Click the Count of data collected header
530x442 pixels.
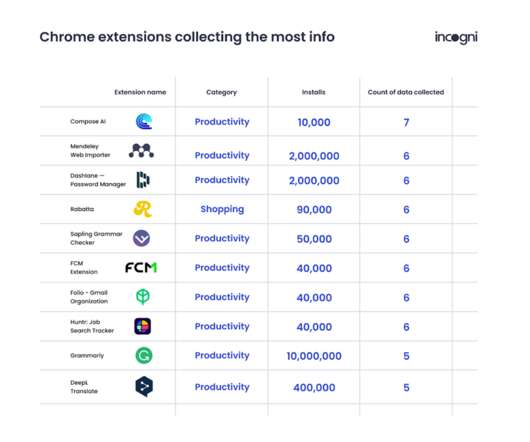click(x=406, y=92)
